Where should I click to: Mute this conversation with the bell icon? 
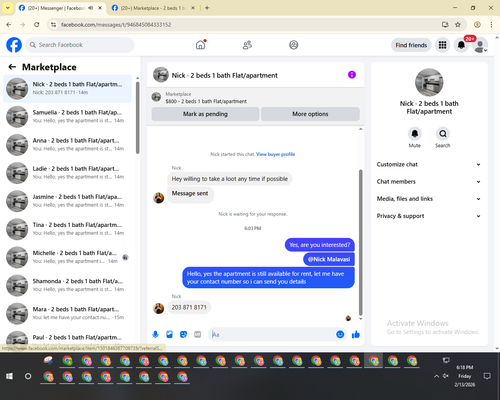415,134
